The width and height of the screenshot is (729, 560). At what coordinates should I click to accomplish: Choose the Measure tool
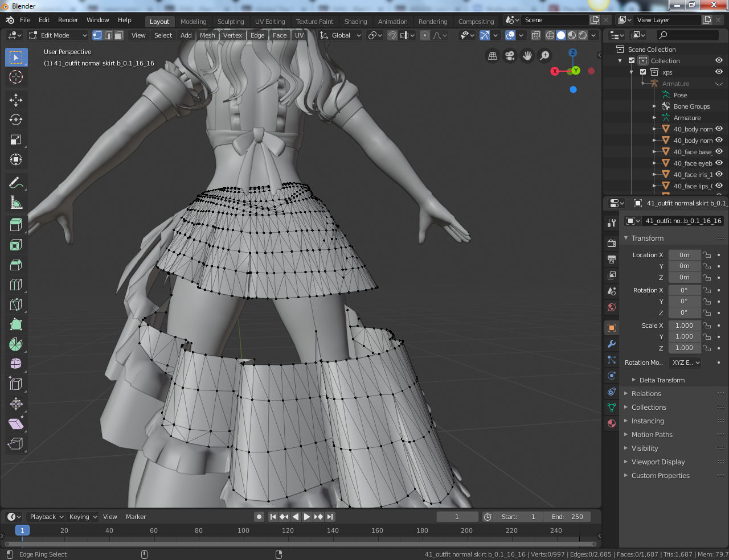tap(16, 203)
